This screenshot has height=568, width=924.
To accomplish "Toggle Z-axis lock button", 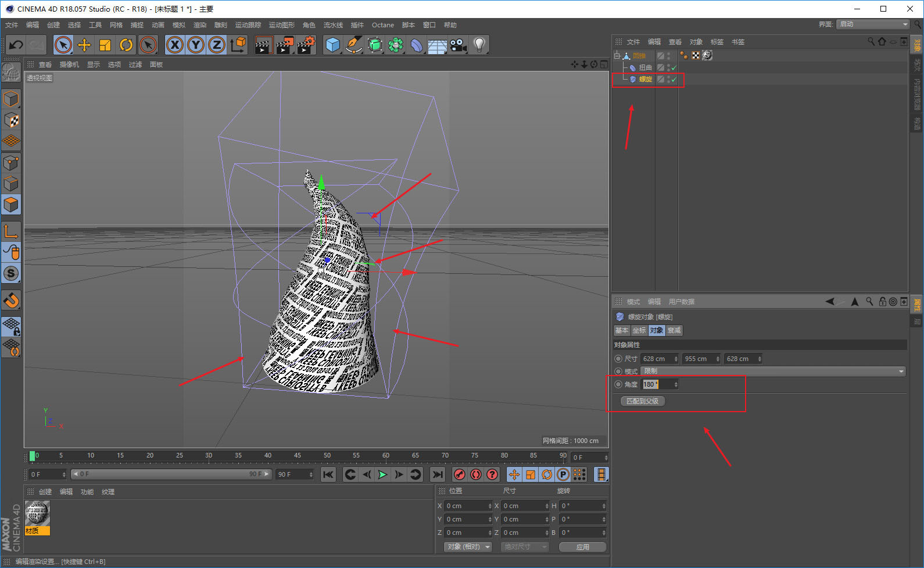I will pyautogui.click(x=216, y=45).
